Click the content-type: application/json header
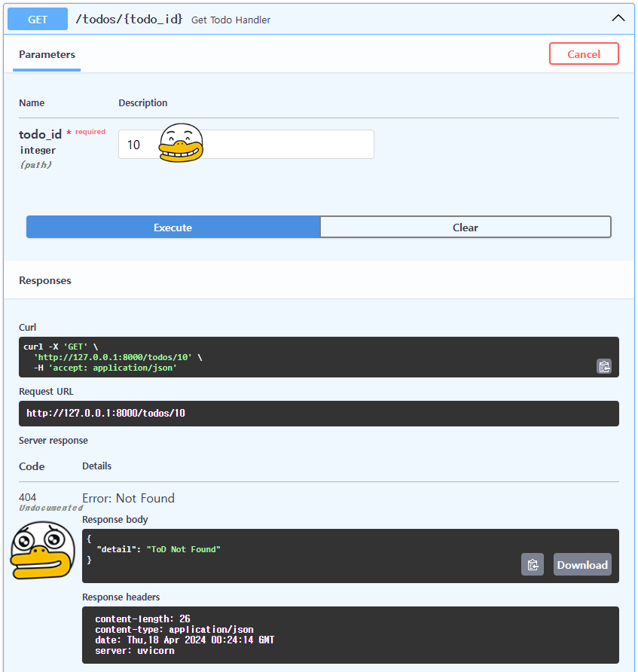638x672 pixels. point(174,630)
